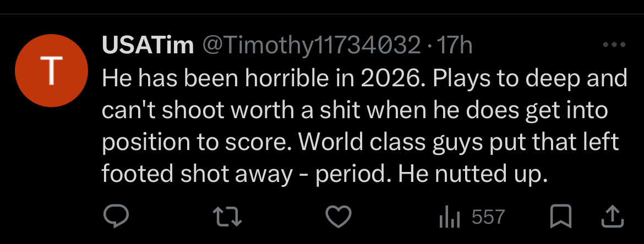
Task: Reply to USATim's tweet
Action: [116, 217]
